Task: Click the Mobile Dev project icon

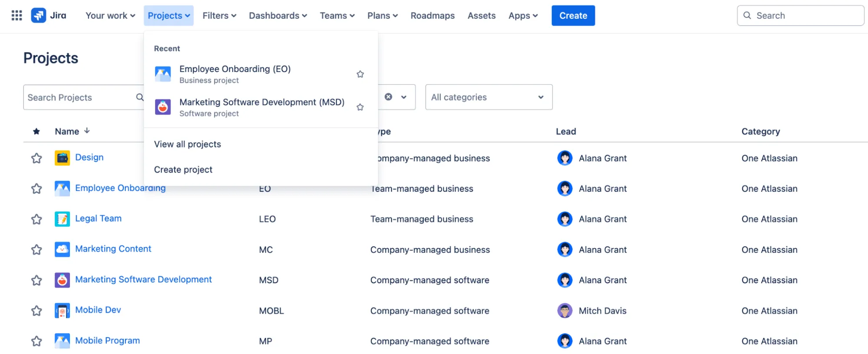Action: click(62, 311)
